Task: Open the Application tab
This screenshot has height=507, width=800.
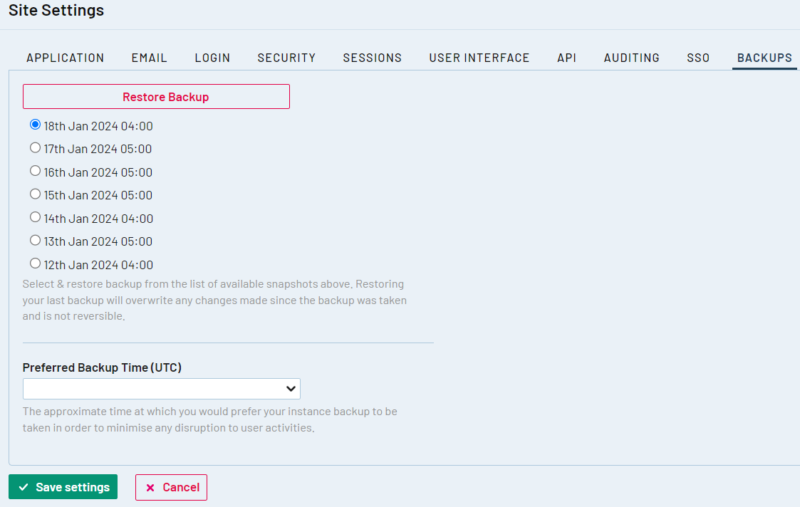Action: pyautogui.click(x=65, y=58)
